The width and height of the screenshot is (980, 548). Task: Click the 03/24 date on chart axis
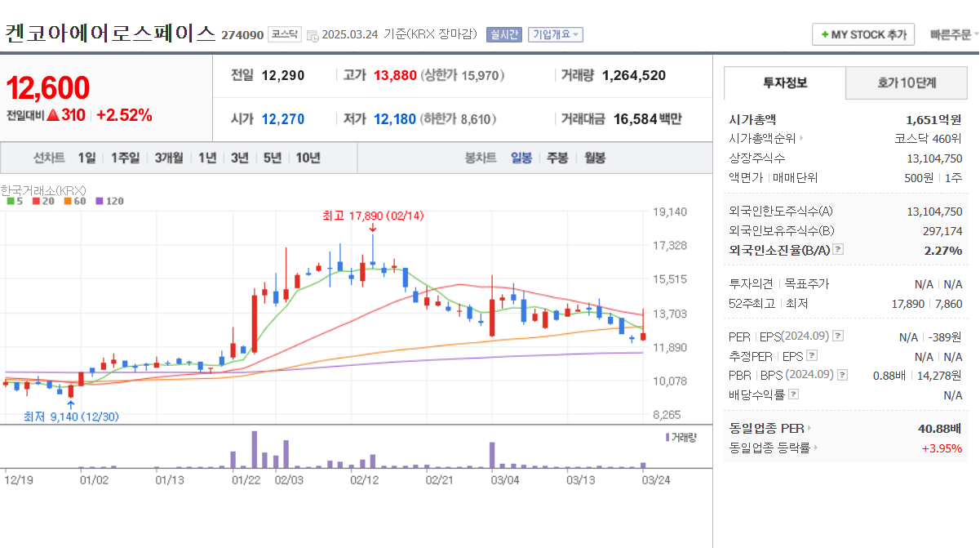pos(655,480)
